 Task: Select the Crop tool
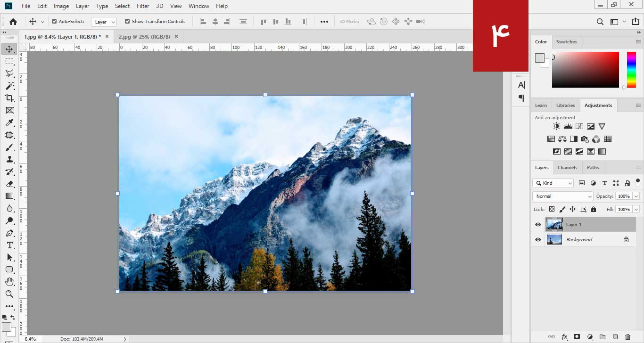coord(9,98)
